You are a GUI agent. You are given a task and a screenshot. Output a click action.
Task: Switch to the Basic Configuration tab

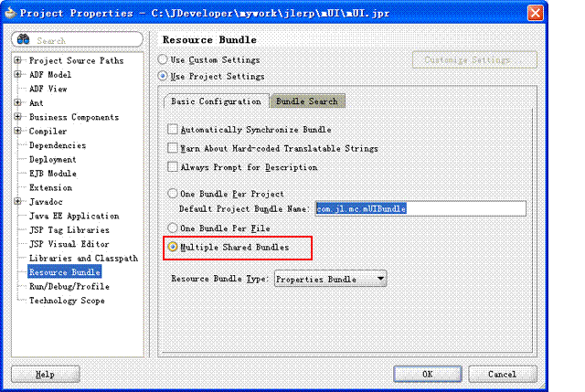click(216, 101)
